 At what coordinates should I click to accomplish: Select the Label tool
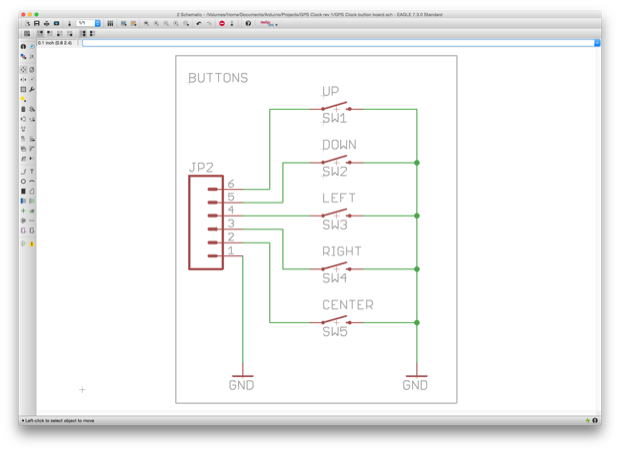[32, 211]
